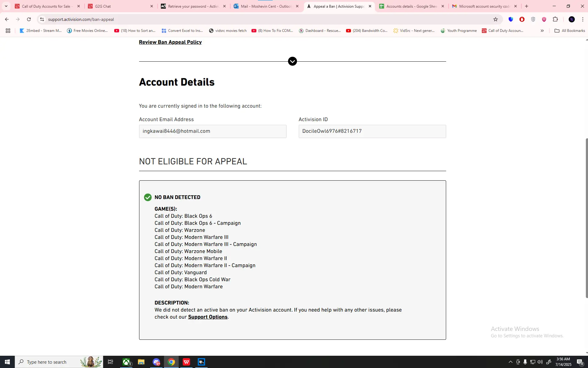Image resolution: width=588 pixels, height=368 pixels.
Task: Toggle the ban policy section chevron
Action: (292, 61)
